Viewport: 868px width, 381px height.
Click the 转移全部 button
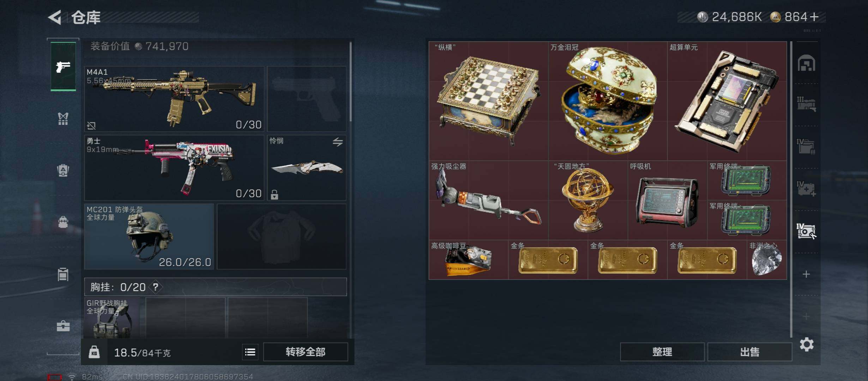(x=306, y=352)
